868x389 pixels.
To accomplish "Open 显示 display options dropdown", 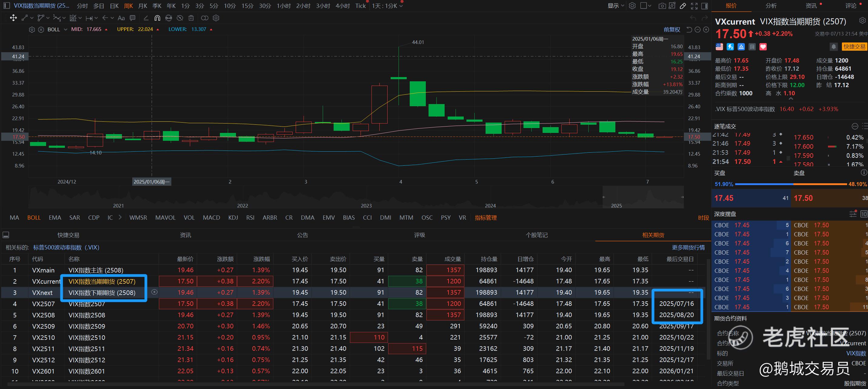I will click(616, 6).
